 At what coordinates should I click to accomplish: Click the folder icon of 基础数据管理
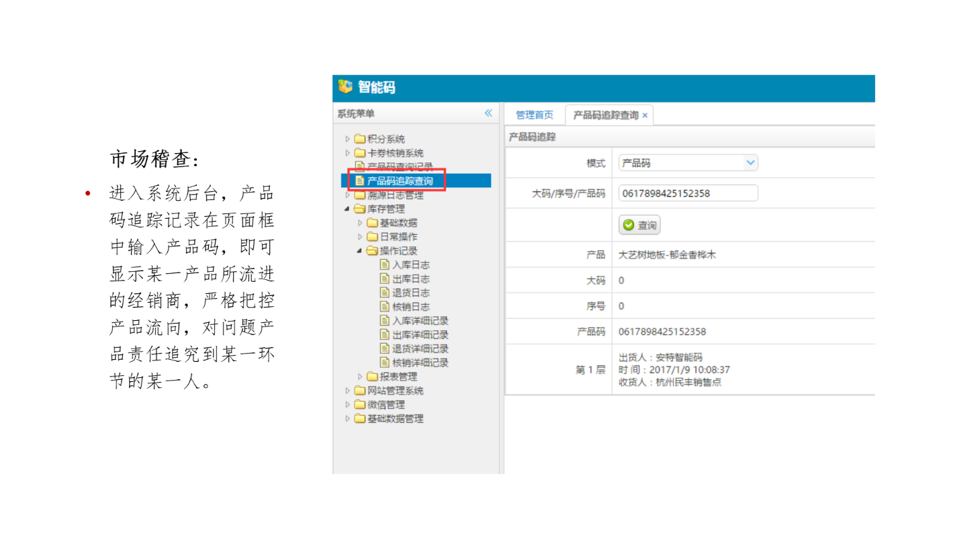360,418
